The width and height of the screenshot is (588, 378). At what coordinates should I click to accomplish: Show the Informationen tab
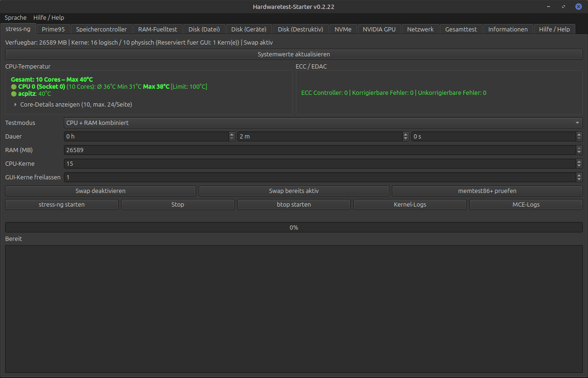pyautogui.click(x=508, y=29)
